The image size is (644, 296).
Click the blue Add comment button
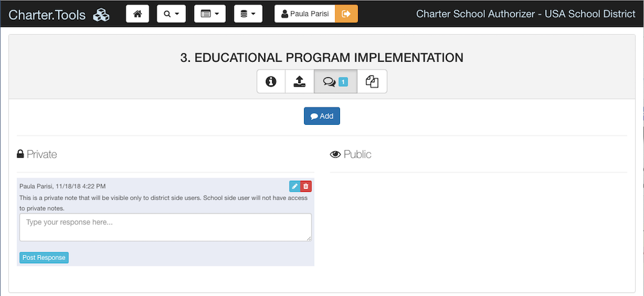[x=322, y=116]
